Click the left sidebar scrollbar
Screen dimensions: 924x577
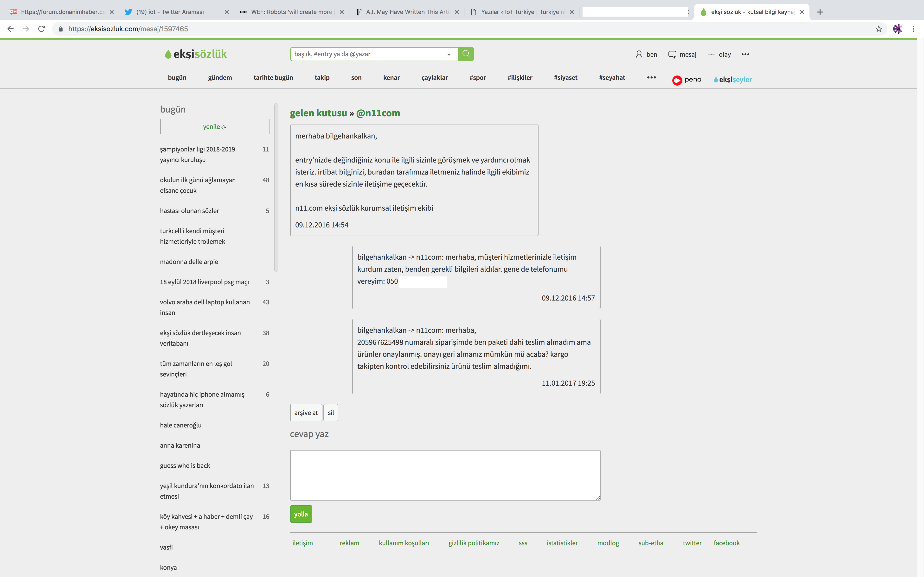click(x=276, y=187)
